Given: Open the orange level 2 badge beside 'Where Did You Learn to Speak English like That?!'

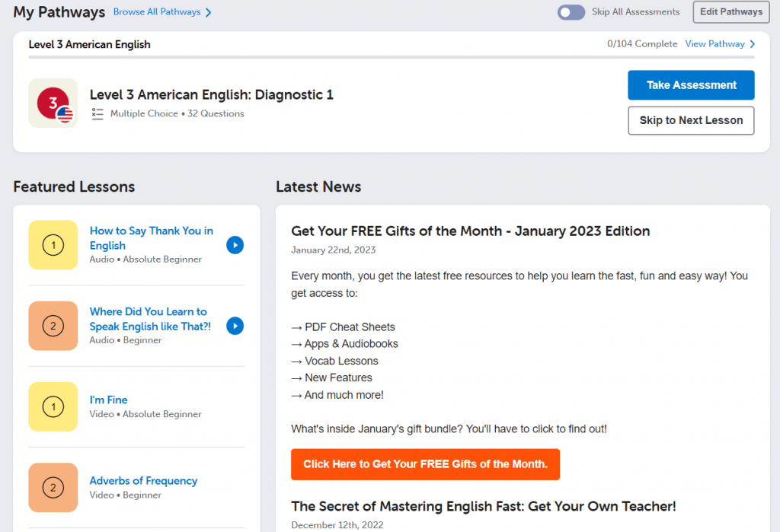Looking at the screenshot, I should point(53,327).
